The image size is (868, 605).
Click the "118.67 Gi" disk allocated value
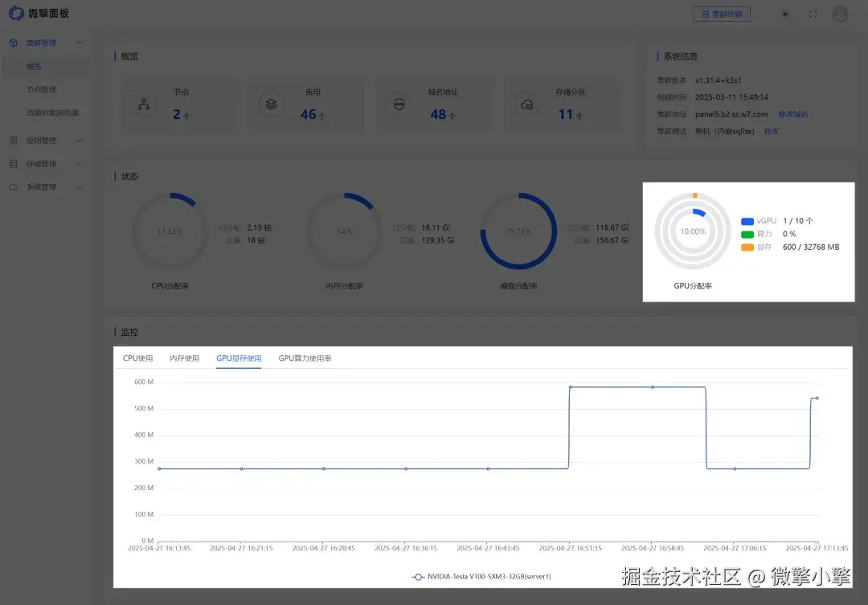(x=612, y=228)
